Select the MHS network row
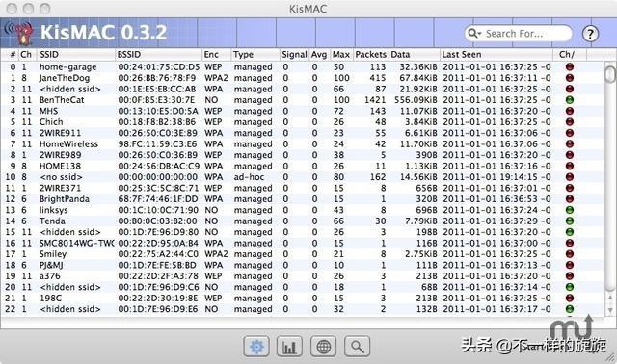Viewport: 617px width, 364px height. pyautogui.click(x=302, y=111)
